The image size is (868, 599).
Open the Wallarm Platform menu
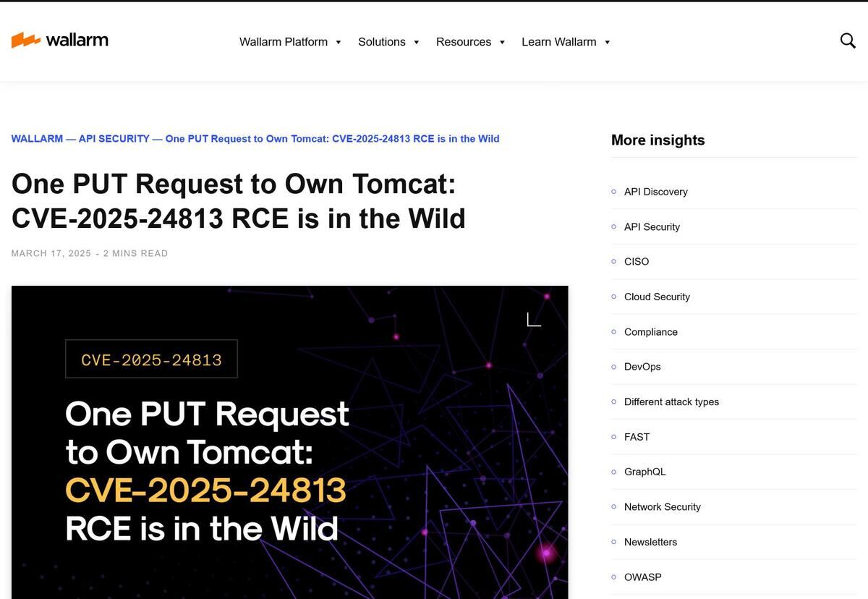coord(284,42)
